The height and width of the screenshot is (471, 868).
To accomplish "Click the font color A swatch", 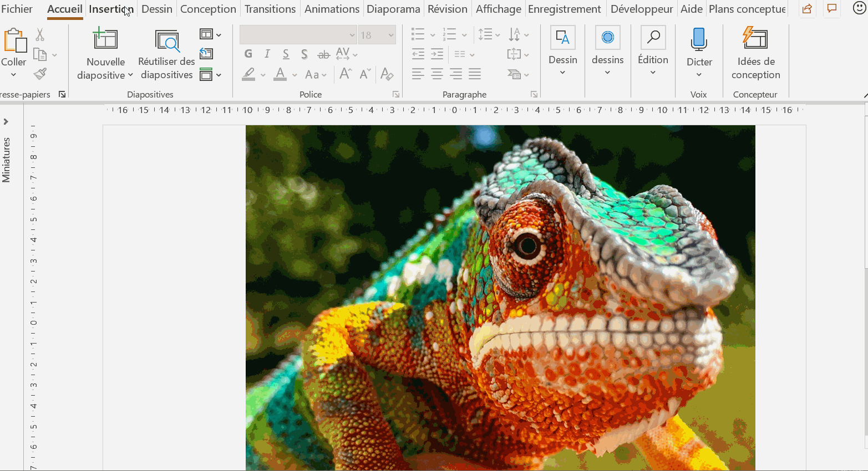I will pyautogui.click(x=280, y=74).
